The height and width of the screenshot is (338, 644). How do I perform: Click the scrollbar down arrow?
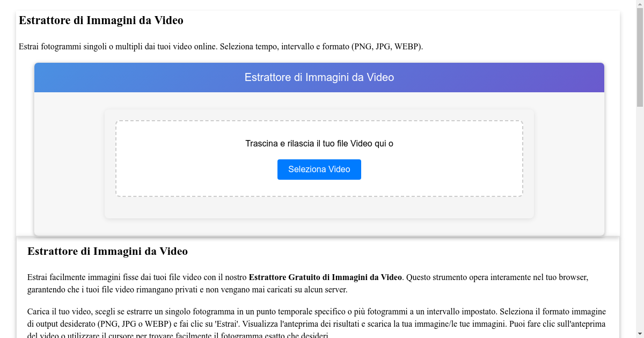point(639,333)
